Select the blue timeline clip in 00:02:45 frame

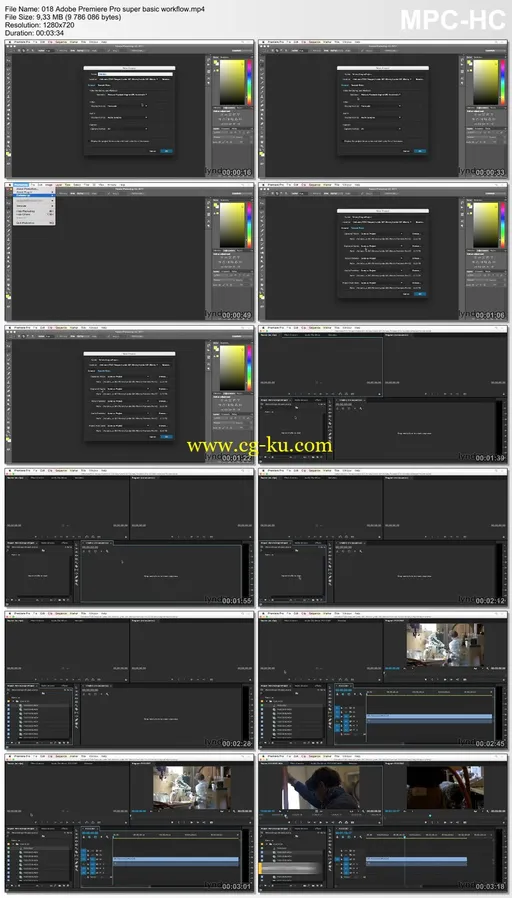430,718
